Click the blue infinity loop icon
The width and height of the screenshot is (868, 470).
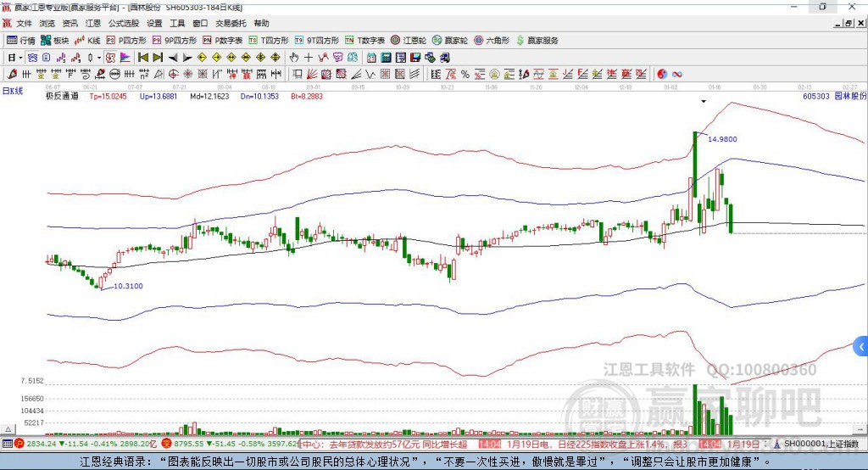[x=677, y=75]
